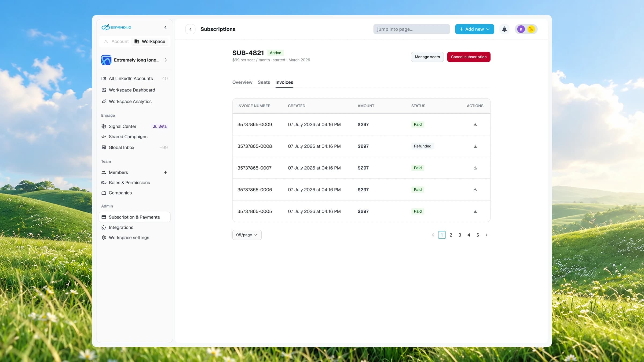Download invoice 35737865-0005
The width and height of the screenshot is (644, 362).
point(475,211)
